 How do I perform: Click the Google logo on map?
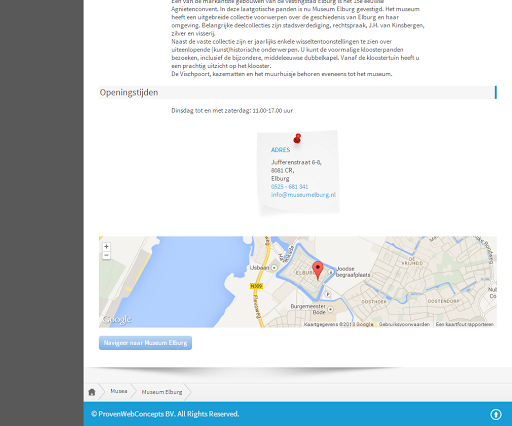[x=117, y=319]
